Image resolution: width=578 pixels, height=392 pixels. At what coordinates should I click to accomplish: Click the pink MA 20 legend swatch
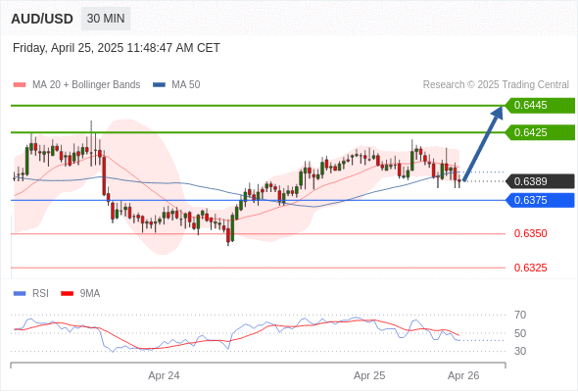(20, 85)
